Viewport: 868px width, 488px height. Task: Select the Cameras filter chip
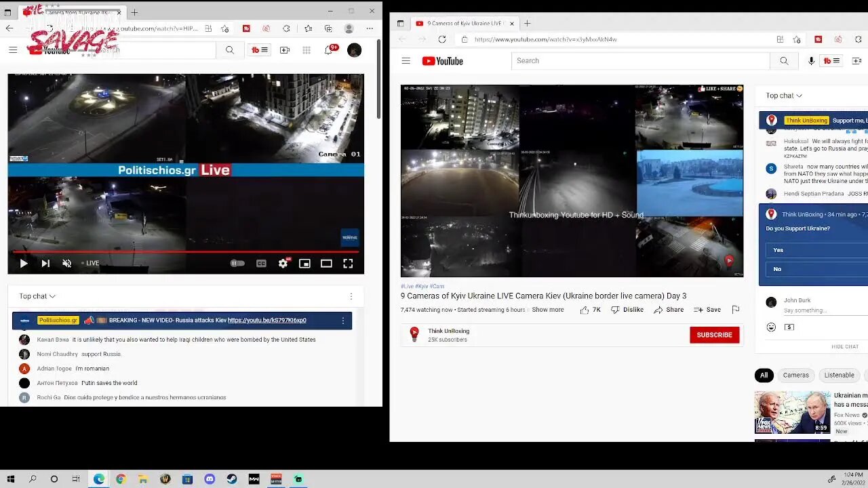[796, 375]
